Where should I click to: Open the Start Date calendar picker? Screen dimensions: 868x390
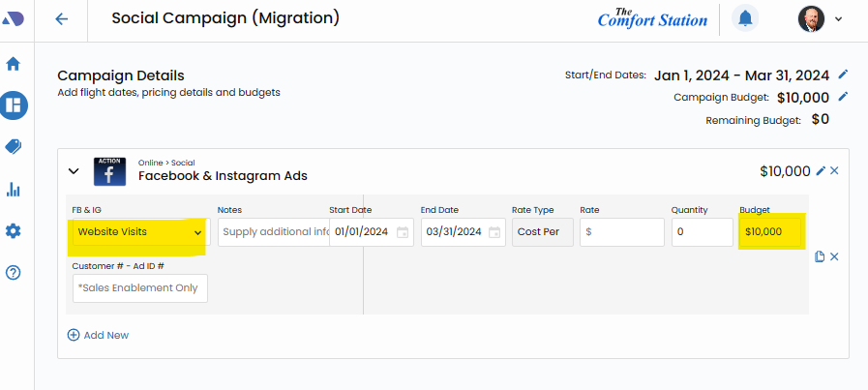coord(403,232)
